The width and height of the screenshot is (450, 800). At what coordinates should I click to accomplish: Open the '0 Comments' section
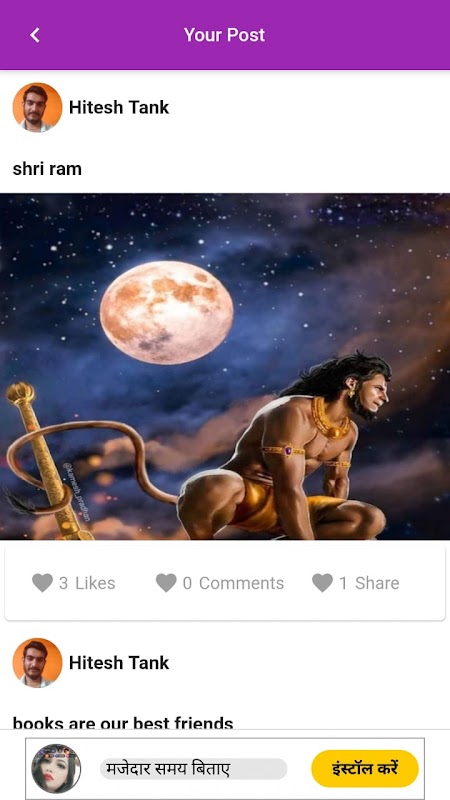click(233, 583)
